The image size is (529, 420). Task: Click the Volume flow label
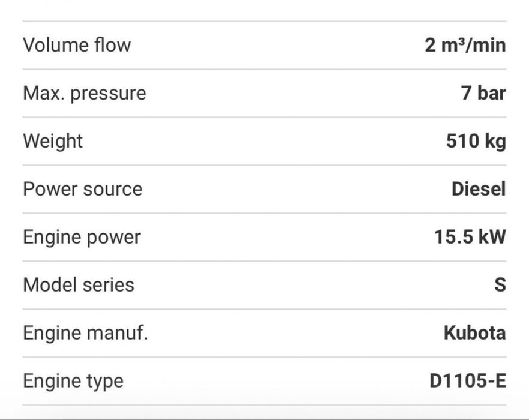pos(77,45)
